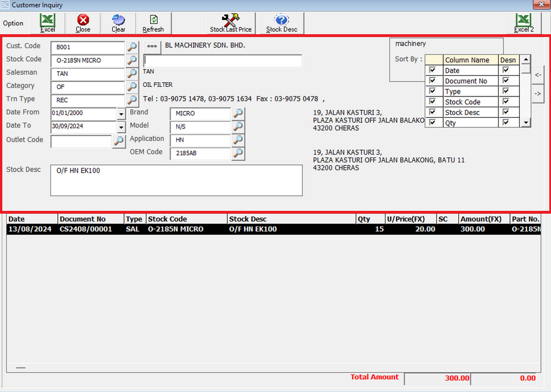Click the Qty column header
Screen dimensions: 551x392
pos(370,219)
